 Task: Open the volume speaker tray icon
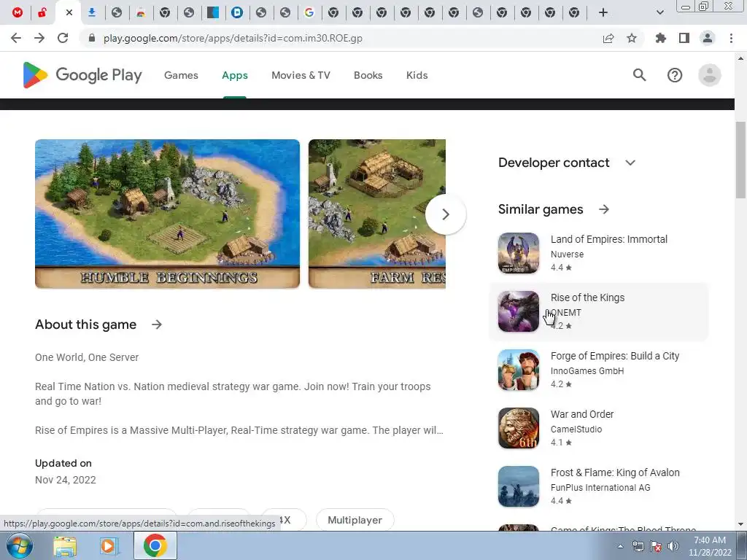(673, 546)
